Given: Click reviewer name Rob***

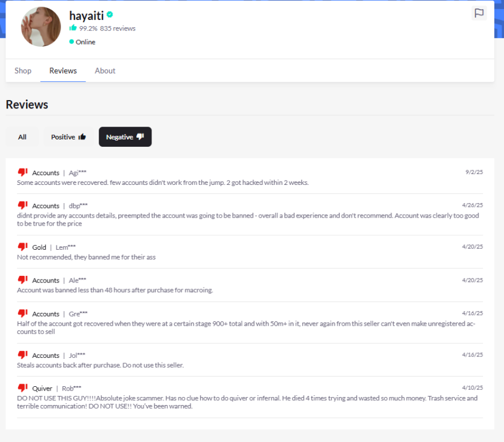Looking at the screenshot, I should pos(71,389).
